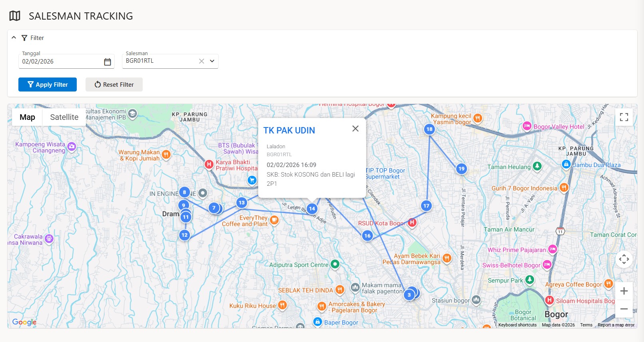Open the Tanggal calendar picker icon
644x342 pixels.
pyautogui.click(x=108, y=62)
